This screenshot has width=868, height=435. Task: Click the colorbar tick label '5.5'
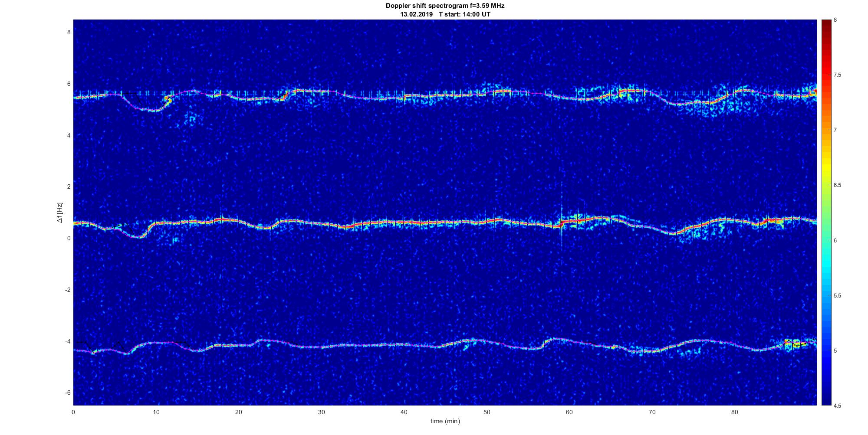pos(837,295)
